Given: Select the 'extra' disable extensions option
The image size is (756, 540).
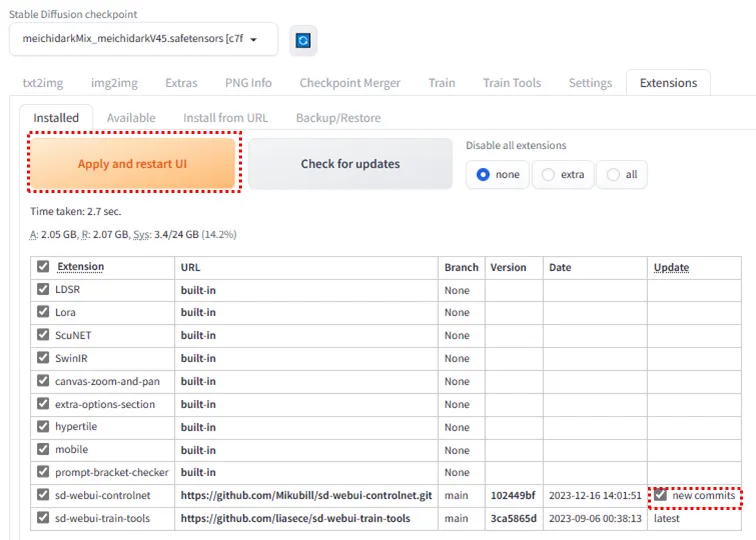Looking at the screenshot, I should click(x=563, y=175).
